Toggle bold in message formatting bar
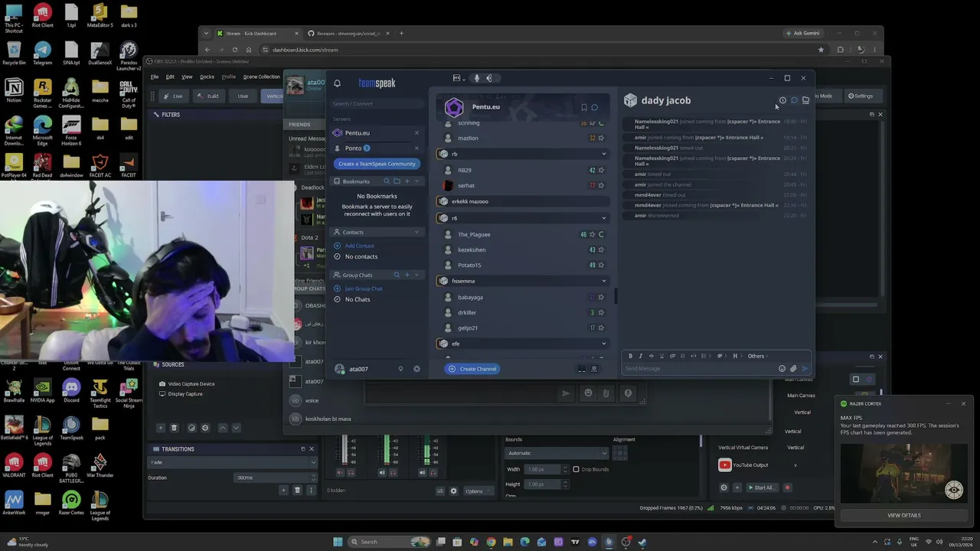The image size is (980, 551). click(x=630, y=356)
